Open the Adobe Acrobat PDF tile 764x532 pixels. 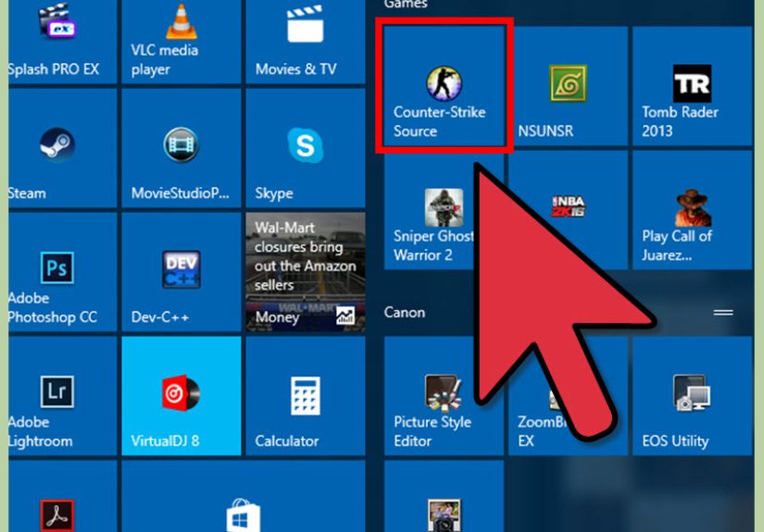[62, 497]
